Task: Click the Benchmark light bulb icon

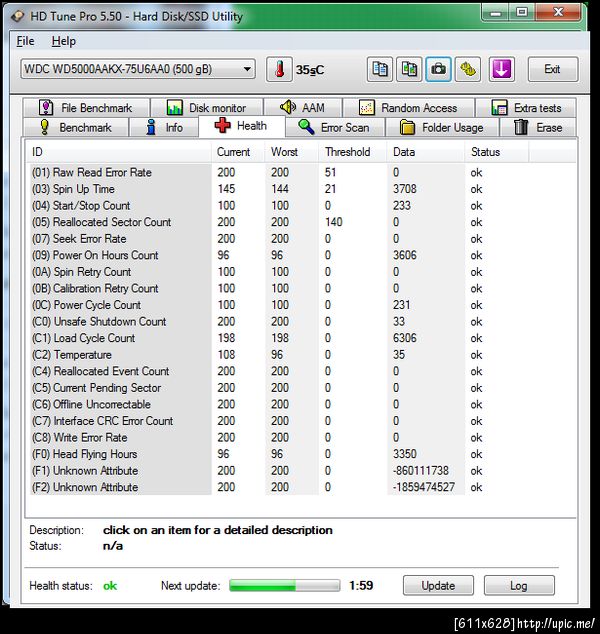Action: 45,127
